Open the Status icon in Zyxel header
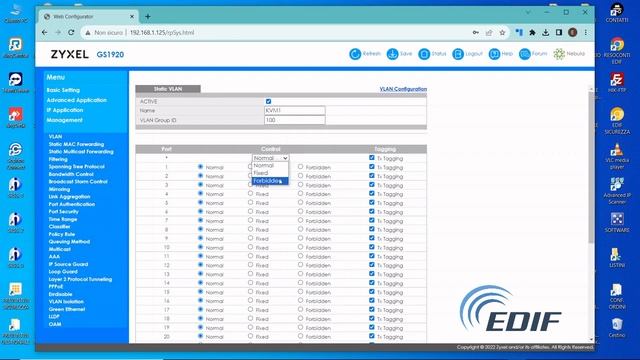 pyautogui.click(x=424, y=54)
